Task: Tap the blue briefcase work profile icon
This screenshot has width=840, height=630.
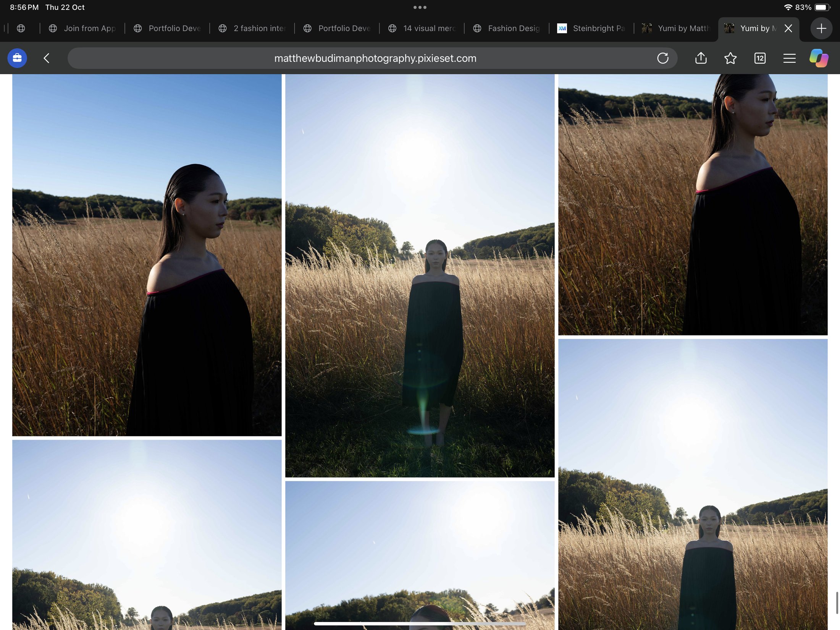Action: click(17, 58)
